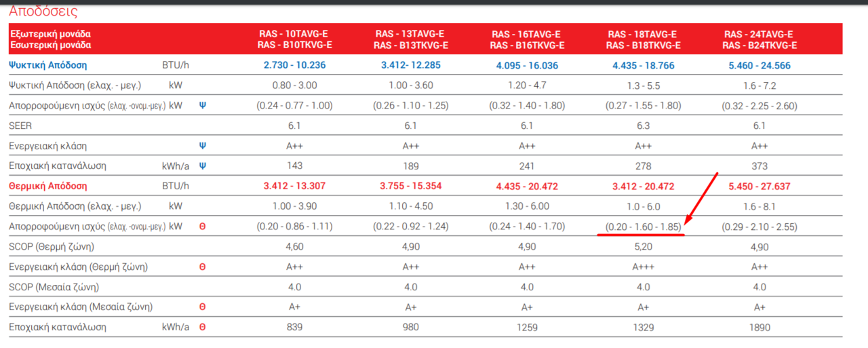Image resolution: width=868 pixels, height=348 pixels.
Task: Click the kW heating value "1.10 - 4.50"
Action: 411,206
